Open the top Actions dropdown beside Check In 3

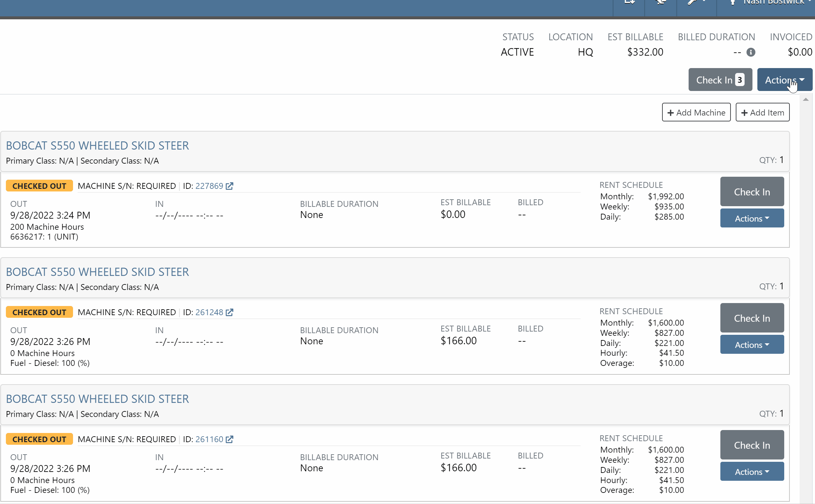[x=785, y=80]
